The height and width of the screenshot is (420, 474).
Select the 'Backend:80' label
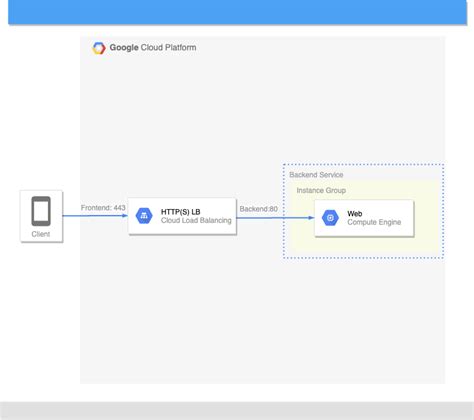(x=259, y=209)
